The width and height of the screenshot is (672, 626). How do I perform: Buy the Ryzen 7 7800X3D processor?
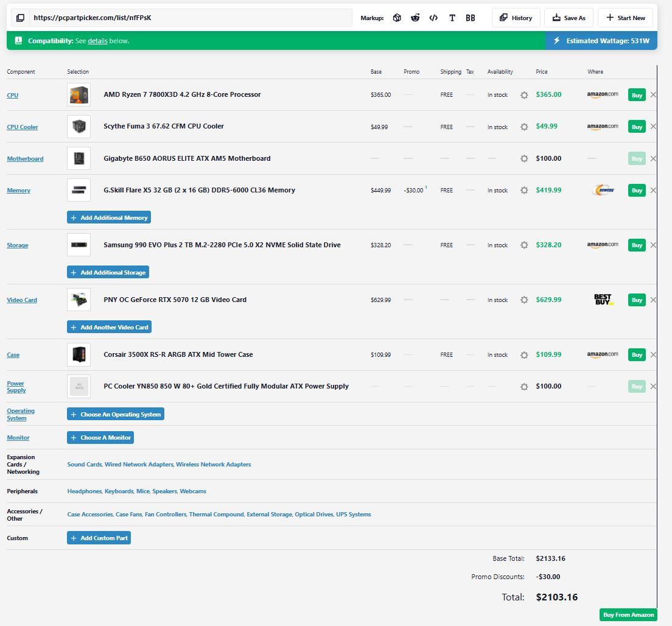pyautogui.click(x=637, y=95)
